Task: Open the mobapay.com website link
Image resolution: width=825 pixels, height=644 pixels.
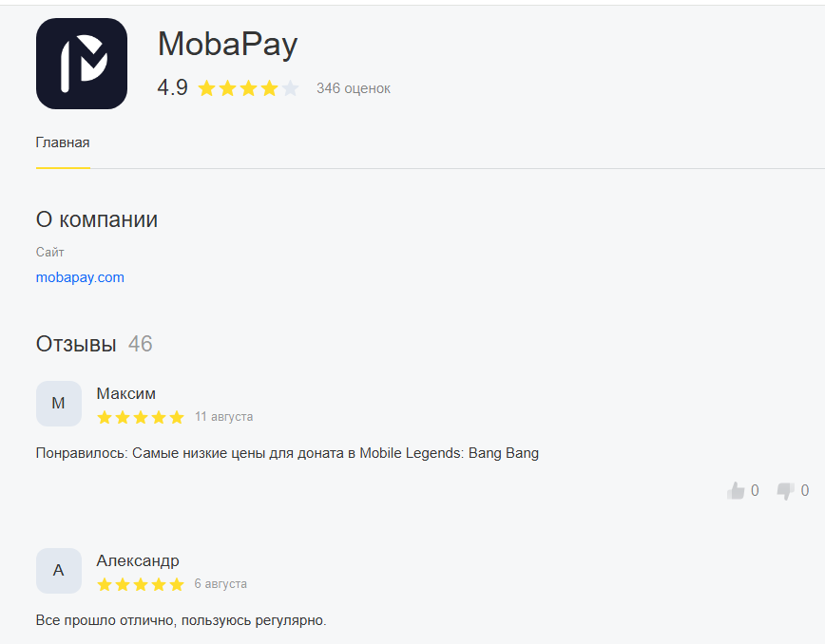Action: pyautogui.click(x=80, y=277)
